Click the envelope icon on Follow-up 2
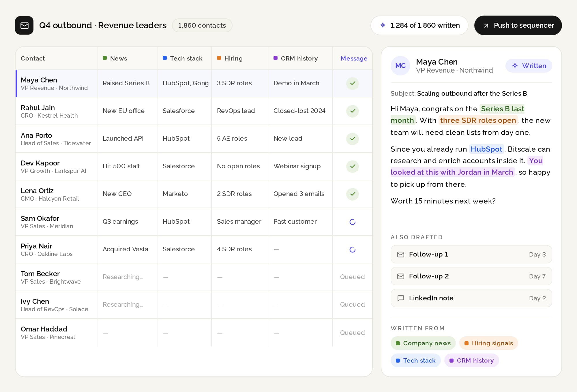The width and height of the screenshot is (577, 392). coord(401,276)
